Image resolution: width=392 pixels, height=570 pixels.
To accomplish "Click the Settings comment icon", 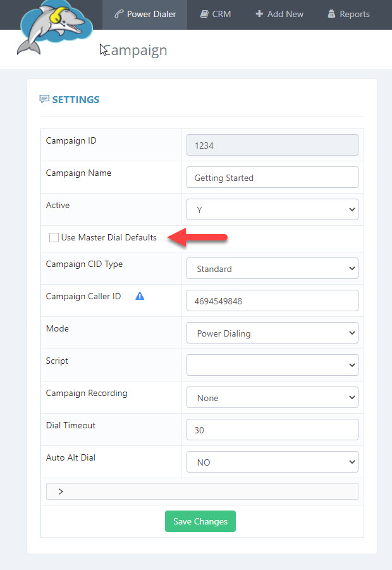I will tap(44, 99).
